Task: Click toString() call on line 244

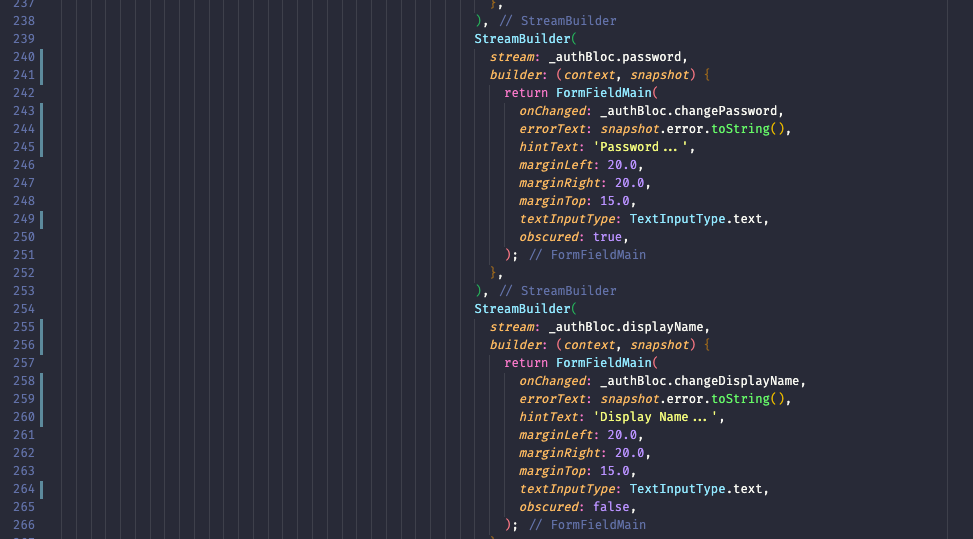Action: pyautogui.click(x=748, y=128)
